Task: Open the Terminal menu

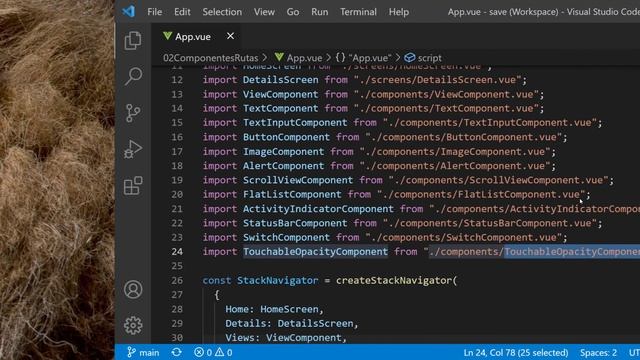Action: click(358, 12)
